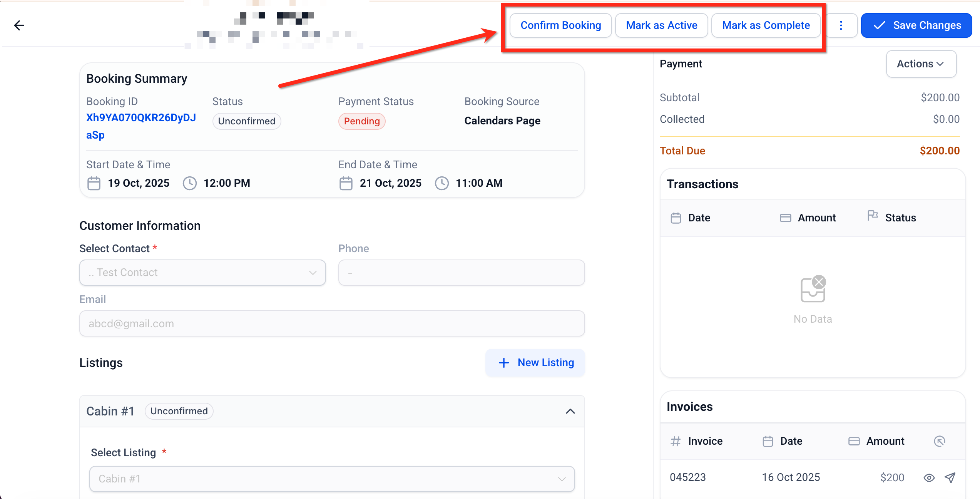Open the three-dot more options menu

tap(841, 25)
